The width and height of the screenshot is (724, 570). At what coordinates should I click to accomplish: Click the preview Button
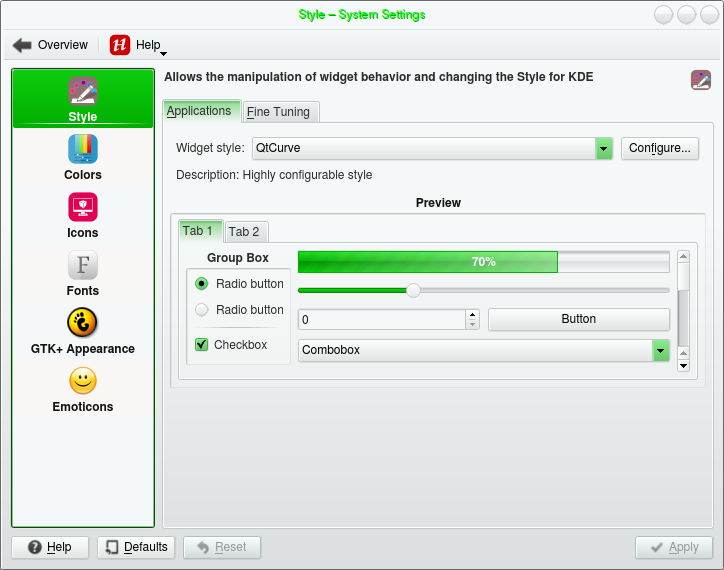pyautogui.click(x=579, y=319)
